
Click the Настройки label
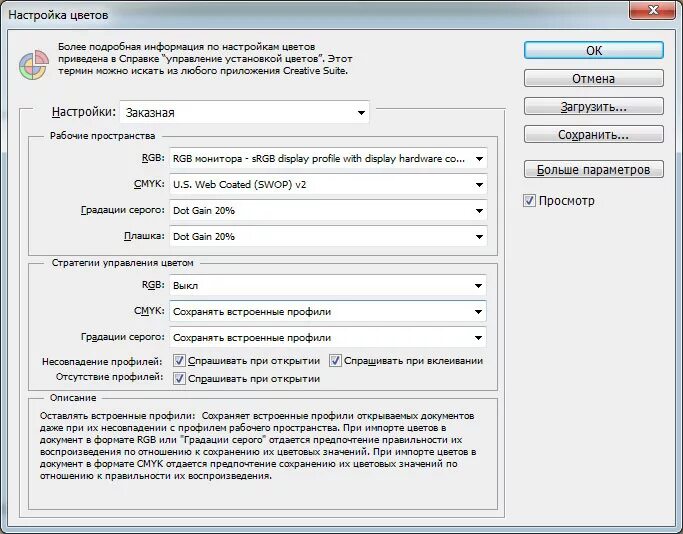tap(84, 112)
